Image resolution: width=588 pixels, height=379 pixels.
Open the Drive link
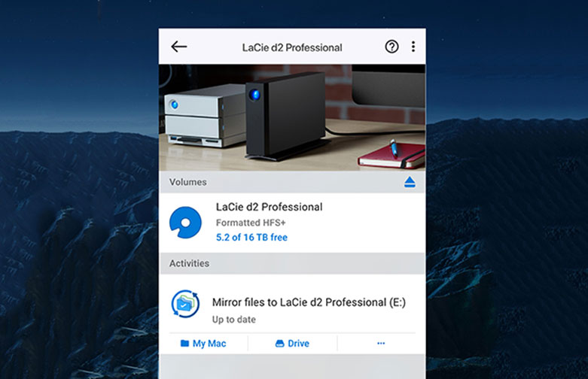pos(292,344)
